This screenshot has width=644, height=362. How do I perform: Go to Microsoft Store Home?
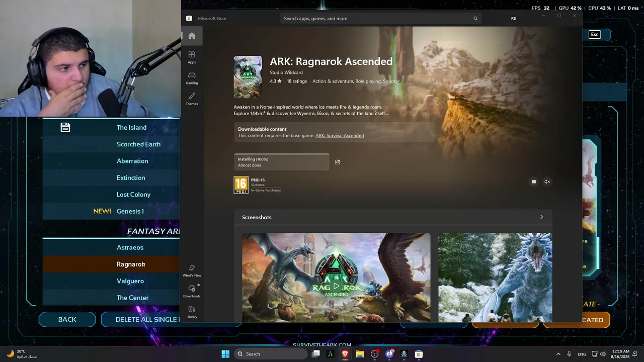tap(192, 36)
